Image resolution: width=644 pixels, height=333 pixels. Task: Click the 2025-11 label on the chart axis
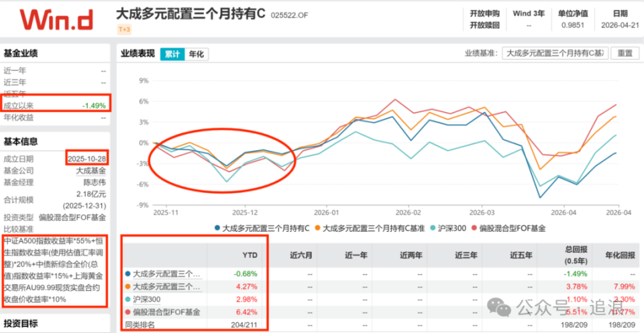point(166,213)
